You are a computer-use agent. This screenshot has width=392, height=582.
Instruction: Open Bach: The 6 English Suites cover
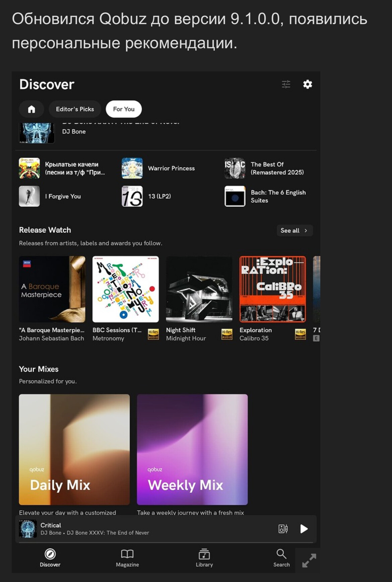(235, 196)
